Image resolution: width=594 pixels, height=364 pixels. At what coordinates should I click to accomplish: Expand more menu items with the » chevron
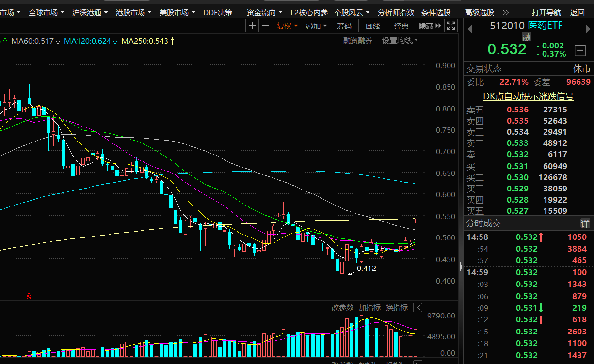[x=506, y=12]
